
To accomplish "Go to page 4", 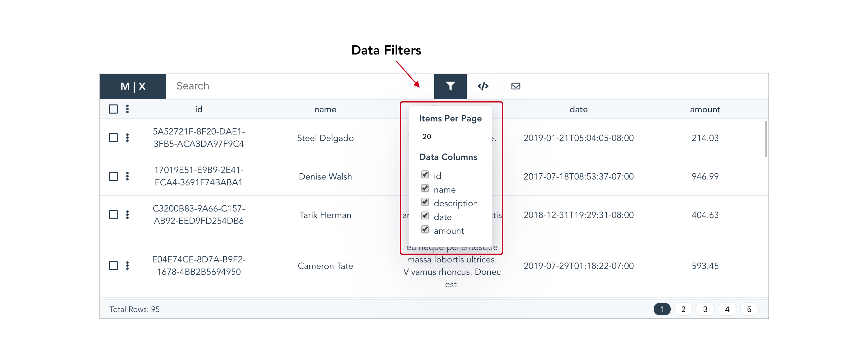I will [727, 309].
